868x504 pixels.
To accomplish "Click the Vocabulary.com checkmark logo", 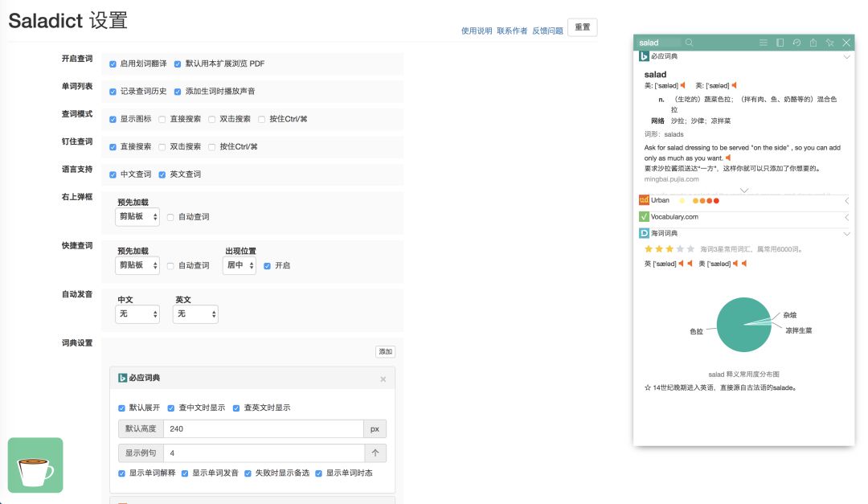I will click(x=644, y=216).
